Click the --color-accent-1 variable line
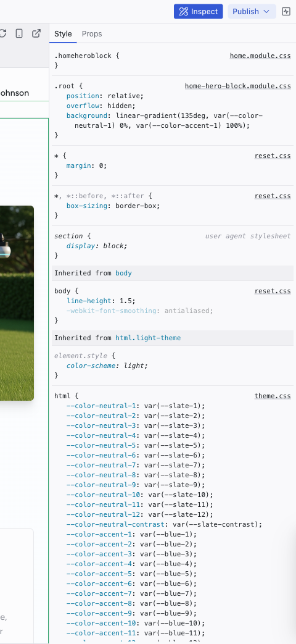The image size is (296, 644). click(131, 534)
